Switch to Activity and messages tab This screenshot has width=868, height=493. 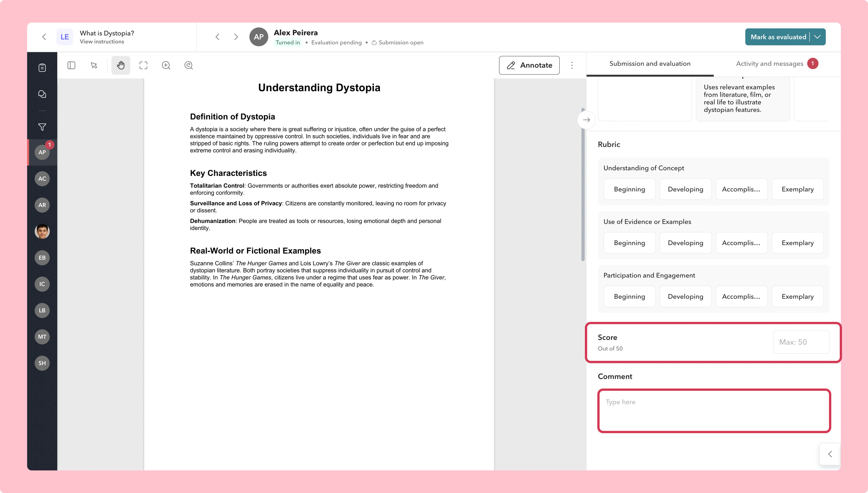pyautogui.click(x=777, y=64)
